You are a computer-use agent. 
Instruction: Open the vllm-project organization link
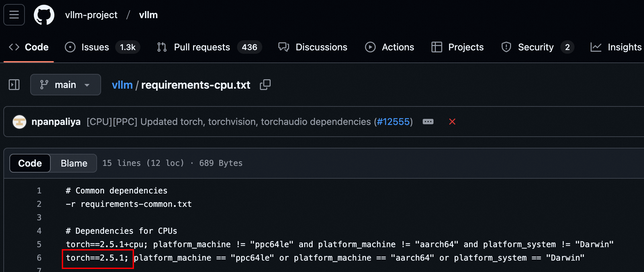[91, 15]
